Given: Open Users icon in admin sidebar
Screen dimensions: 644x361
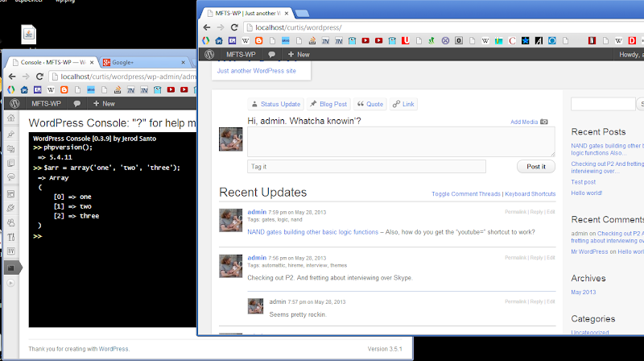Looking at the screenshot, I should coord(10,222).
